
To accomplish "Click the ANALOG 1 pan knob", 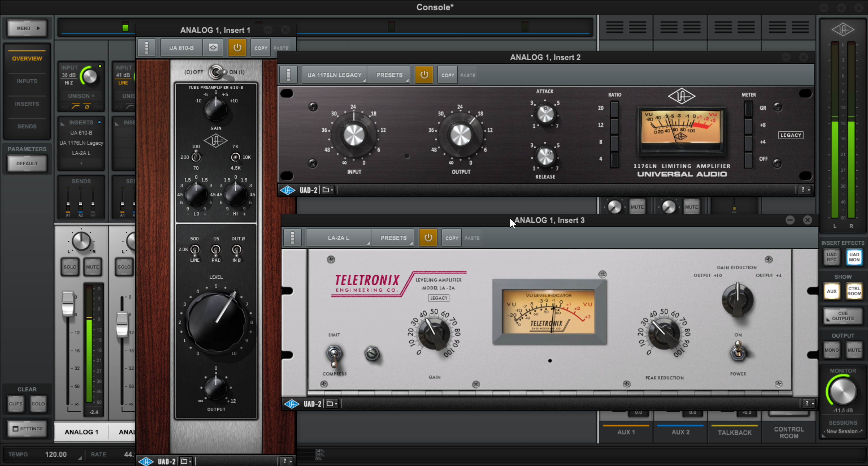I will pos(81,241).
